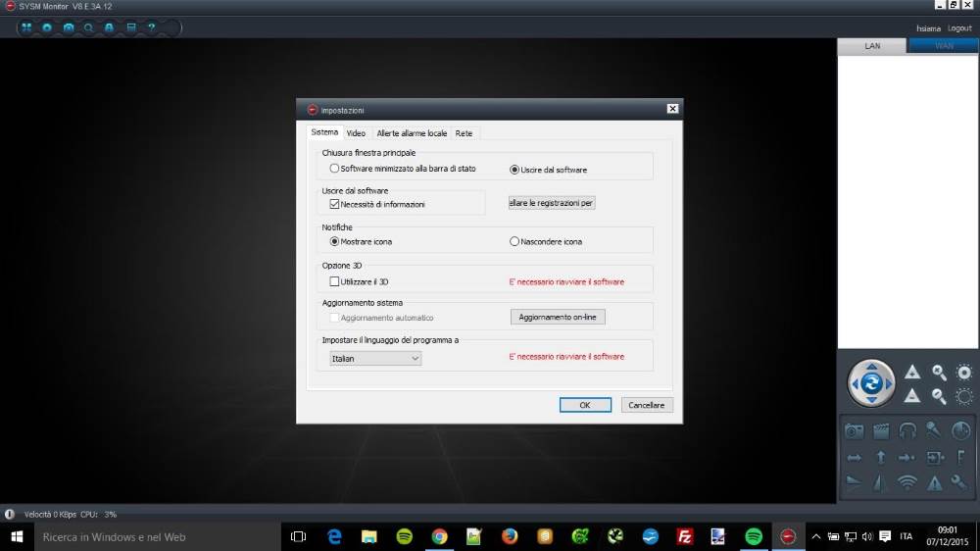Click the clapperboard record icon
The width and height of the screenshot is (980, 551).
[880, 430]
